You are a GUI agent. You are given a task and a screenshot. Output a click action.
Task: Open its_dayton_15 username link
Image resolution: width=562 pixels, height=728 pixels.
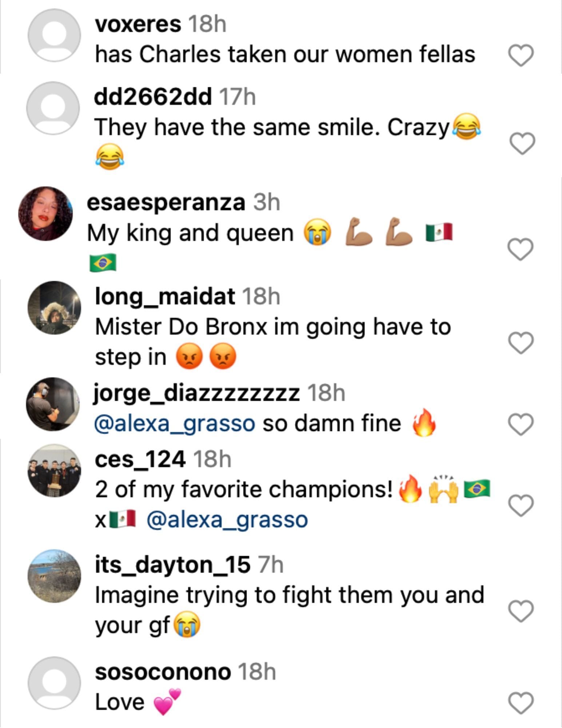[172, 565]
